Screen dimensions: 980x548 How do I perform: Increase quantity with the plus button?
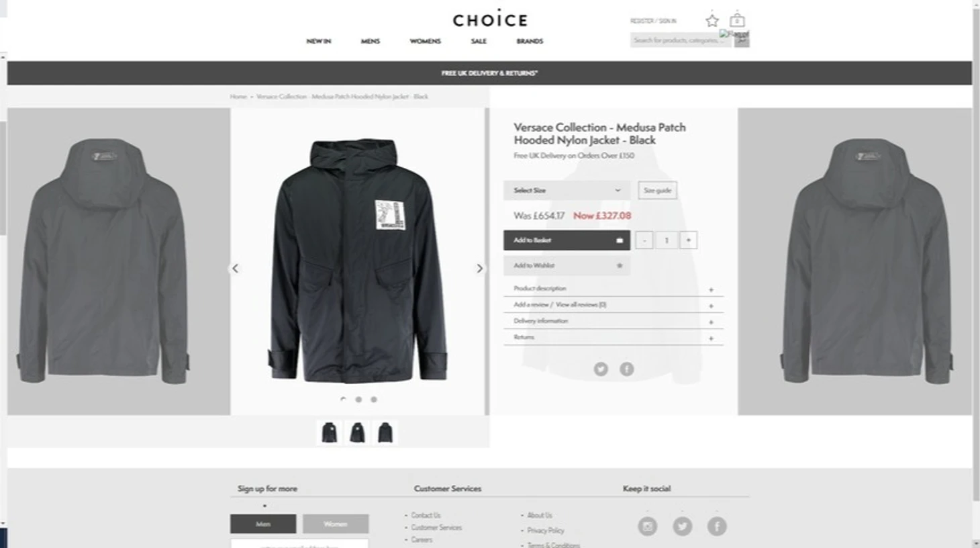(x=688, y=240)
